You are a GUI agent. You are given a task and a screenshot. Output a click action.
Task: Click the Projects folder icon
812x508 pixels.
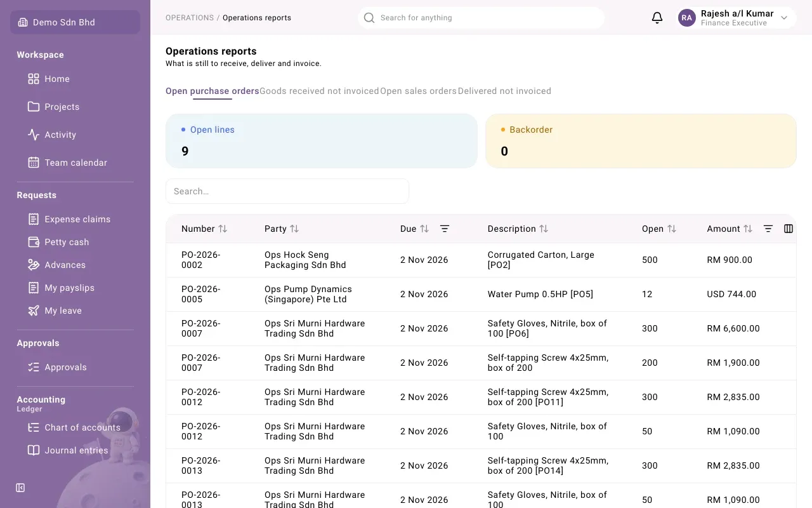pos(34,107)
